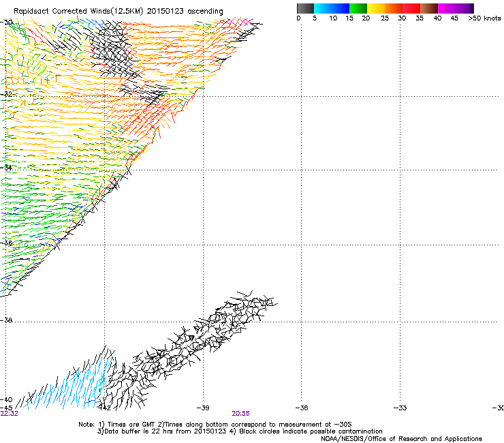This screenshot has width=504, height=443.
Task: Click the cyan wind barbs cluster near -42
Action: [69, 383]
